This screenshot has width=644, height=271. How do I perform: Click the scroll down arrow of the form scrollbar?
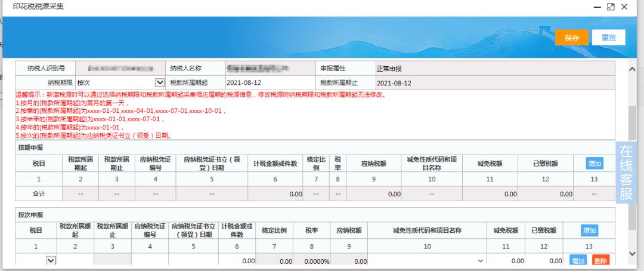pos(632,254)
